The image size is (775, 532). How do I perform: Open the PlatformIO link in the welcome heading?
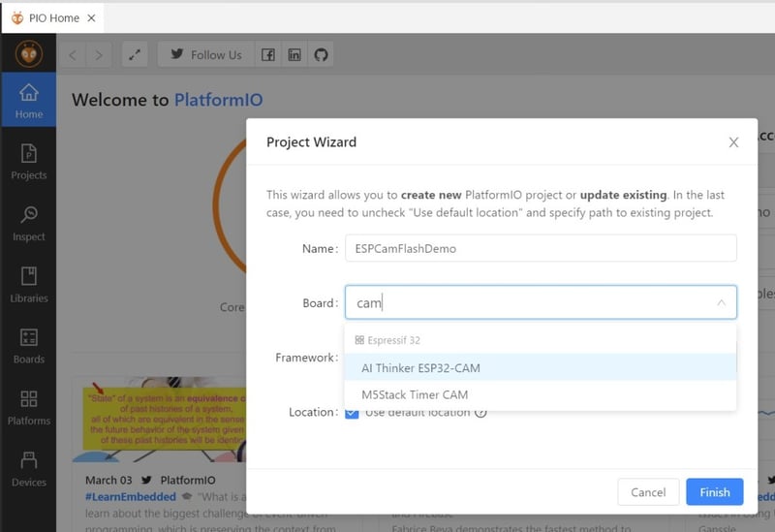(219, 100)
